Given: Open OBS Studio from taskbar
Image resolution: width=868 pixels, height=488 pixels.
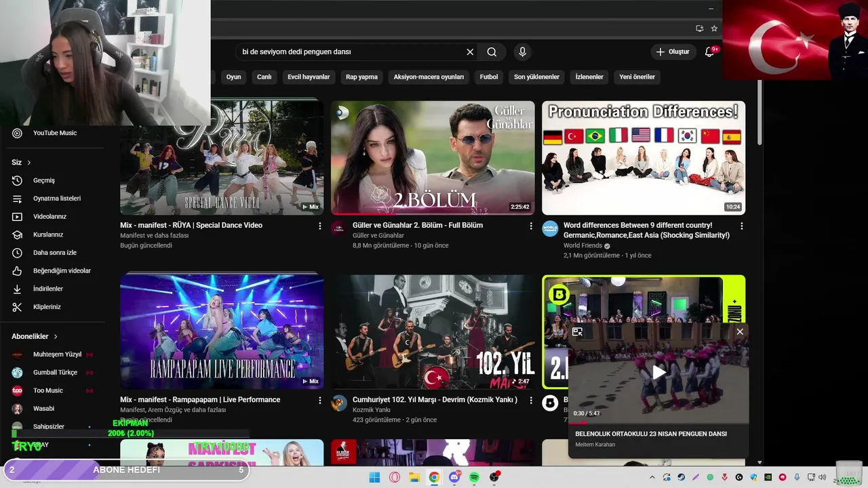Looking at the screenshot, I should [x=494, y=477].
